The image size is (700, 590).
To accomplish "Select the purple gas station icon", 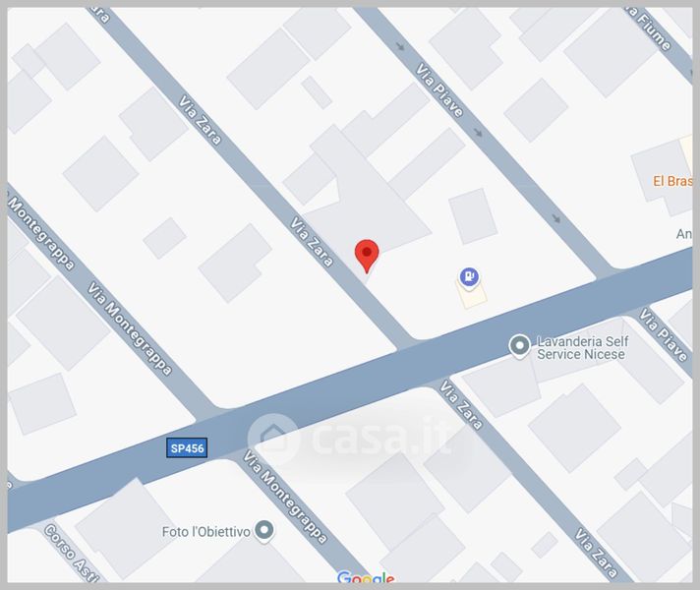I will click(x=469, y=278).
